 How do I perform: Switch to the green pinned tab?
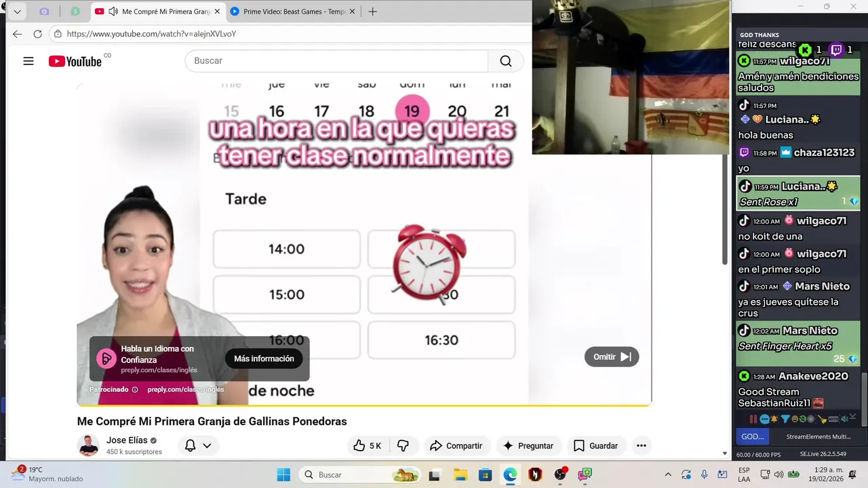[75, 12]
